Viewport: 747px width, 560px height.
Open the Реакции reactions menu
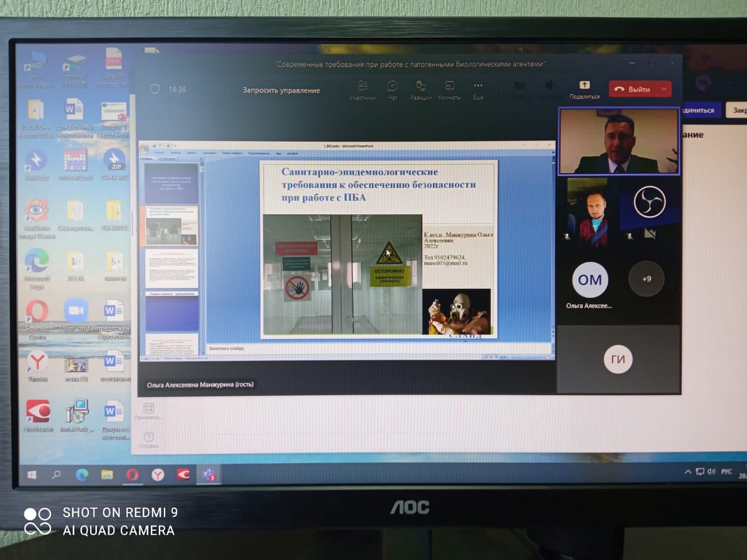(421, 90)
